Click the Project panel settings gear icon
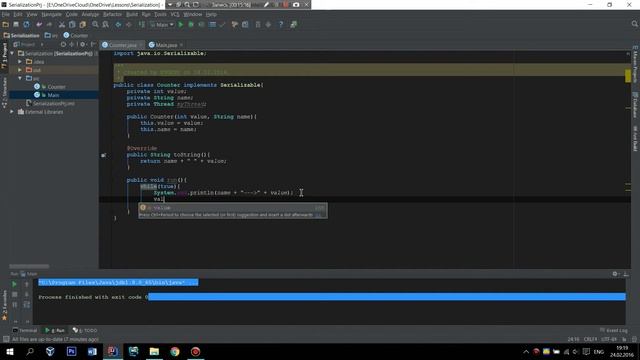This screenshot has height=360, width=640. tap(83, 44)
